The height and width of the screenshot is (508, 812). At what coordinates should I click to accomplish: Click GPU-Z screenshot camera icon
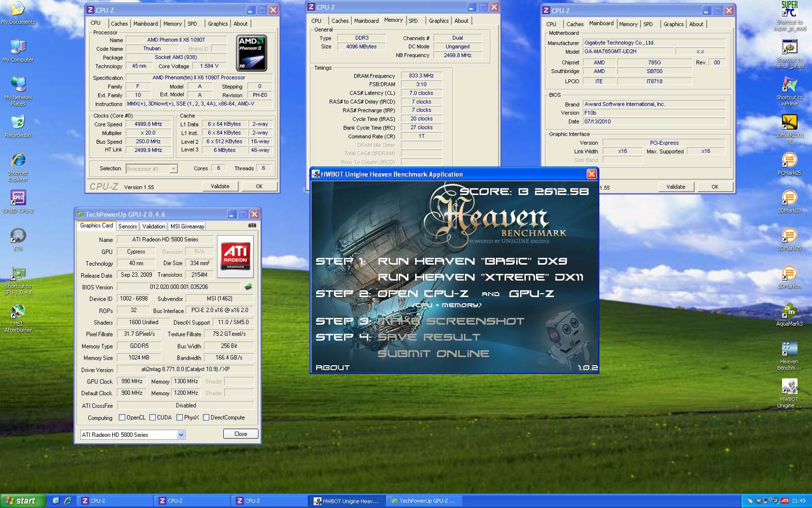coord(252,226)
